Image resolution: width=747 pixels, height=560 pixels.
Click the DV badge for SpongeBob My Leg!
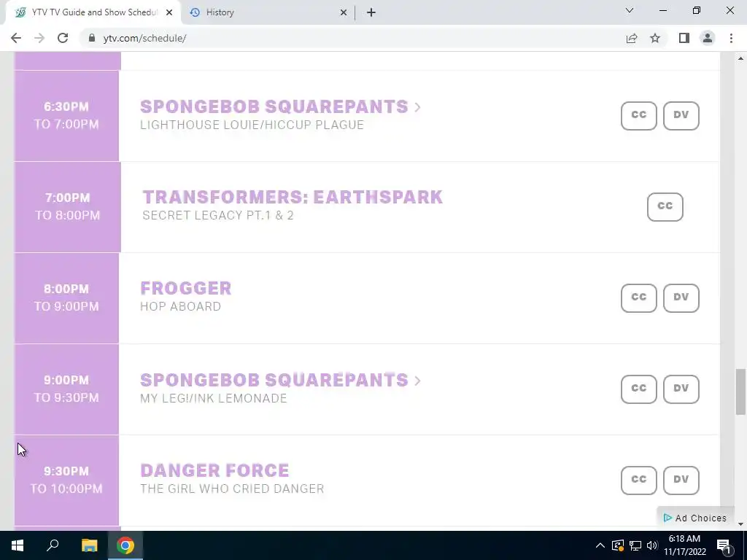click(681, 389)
